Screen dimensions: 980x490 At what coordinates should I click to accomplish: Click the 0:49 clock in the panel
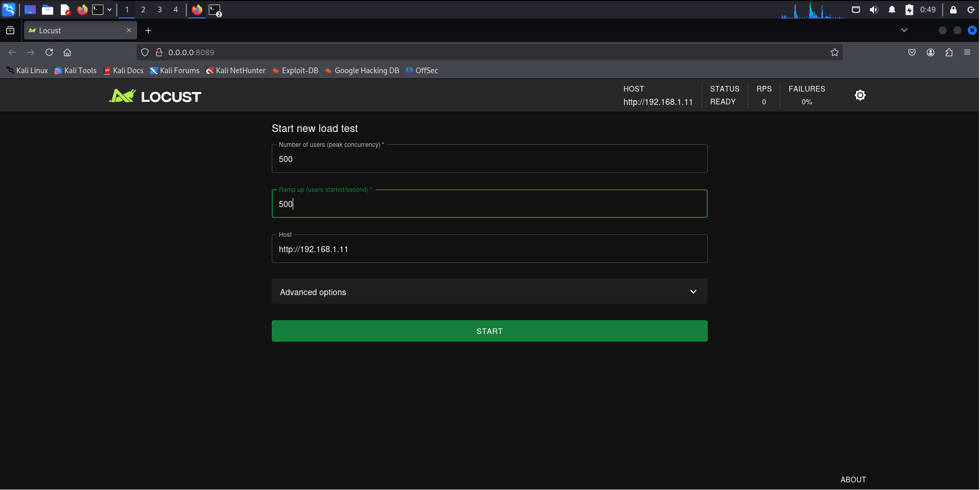[928, 10]
